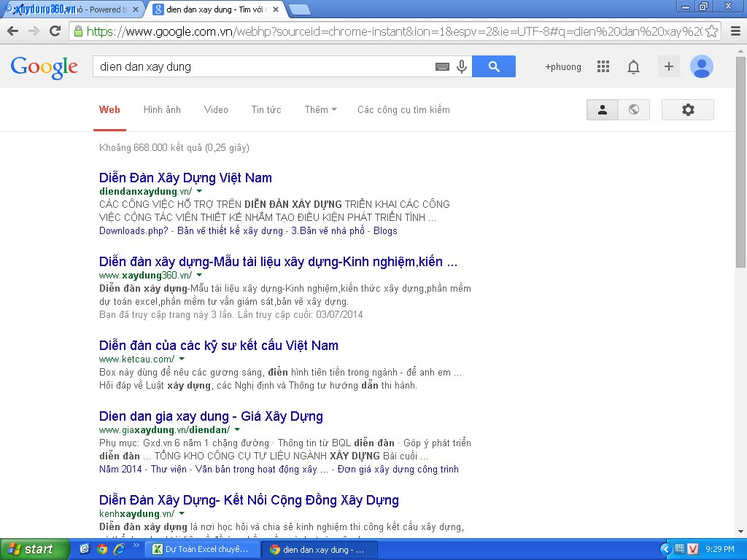Open the Google apps grid
The image size is (747, 560).
[x=603, y=66]
